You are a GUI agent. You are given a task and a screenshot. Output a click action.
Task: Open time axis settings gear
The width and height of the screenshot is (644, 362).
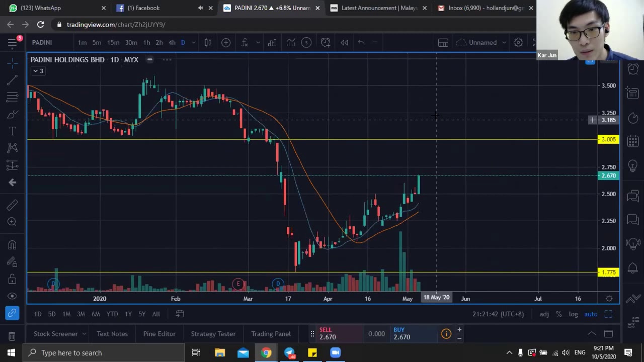pos(609,298)
